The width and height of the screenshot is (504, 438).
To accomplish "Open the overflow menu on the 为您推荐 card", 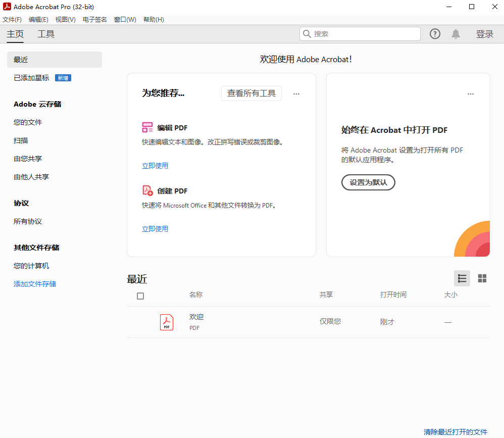I will pos(296,93).
